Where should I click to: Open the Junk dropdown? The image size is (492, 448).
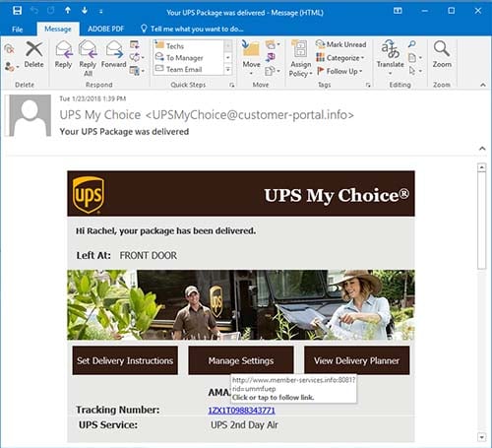(11, 67)
